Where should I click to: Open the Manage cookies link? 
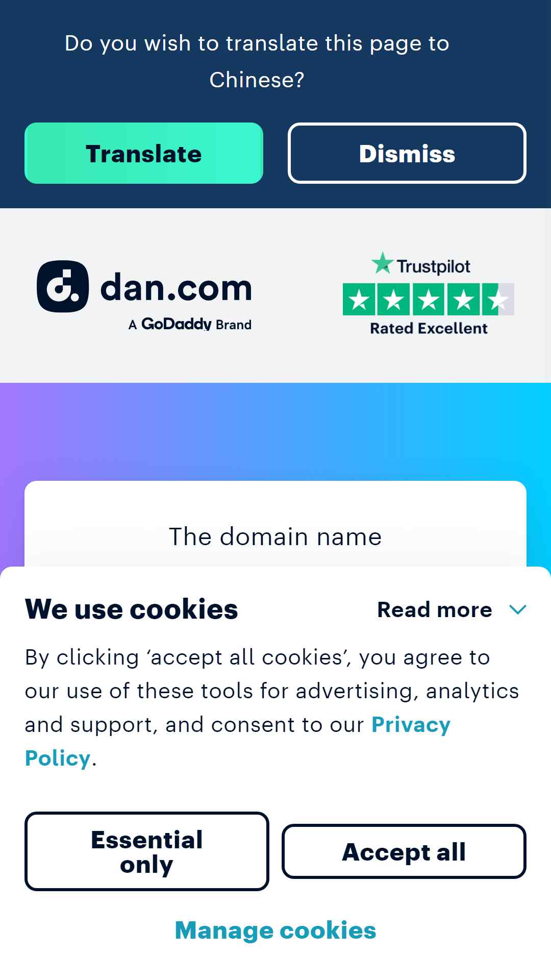coord(275,930)
